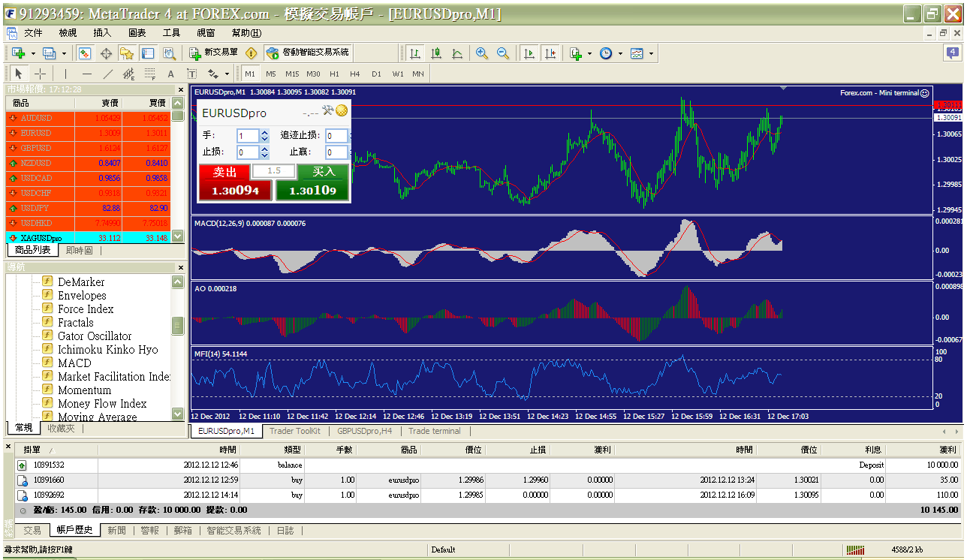
Task: Select the Text tool (A)
Action: 170,74
